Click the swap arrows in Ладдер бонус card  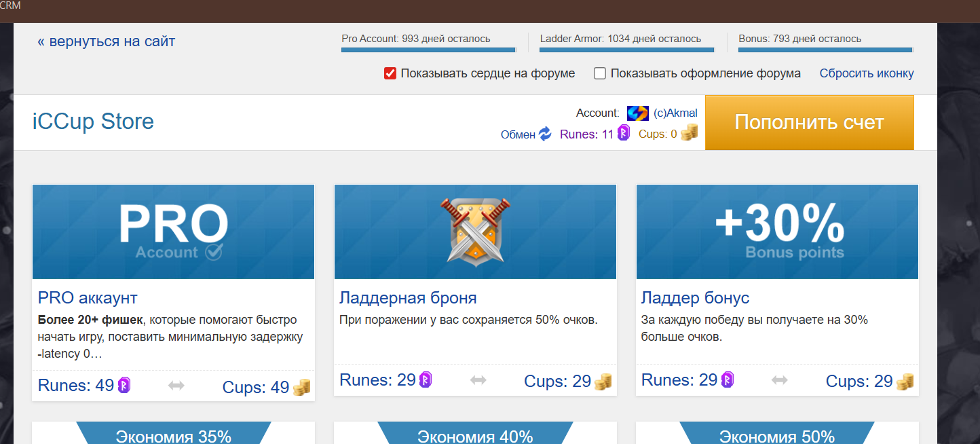[x=780, y=380]
